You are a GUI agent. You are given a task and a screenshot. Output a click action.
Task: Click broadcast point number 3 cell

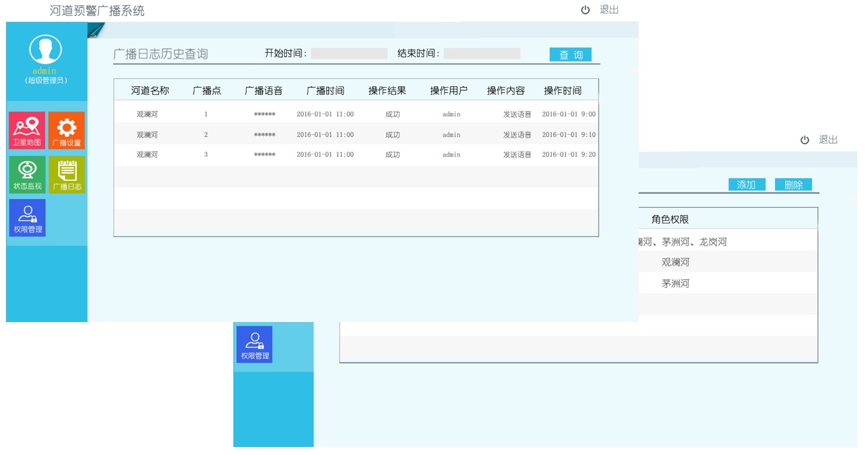point(206,155)
